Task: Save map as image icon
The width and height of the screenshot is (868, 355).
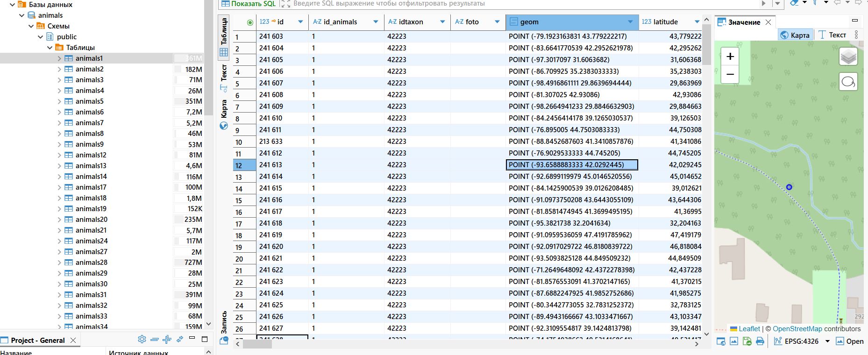Action: click(x=747, y=341)
